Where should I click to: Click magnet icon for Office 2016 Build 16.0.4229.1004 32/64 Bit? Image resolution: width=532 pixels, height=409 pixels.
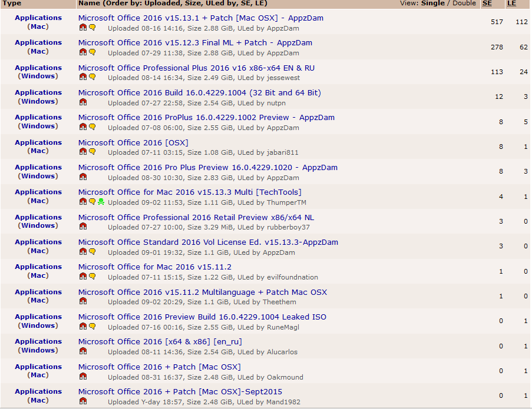[83, 102]
